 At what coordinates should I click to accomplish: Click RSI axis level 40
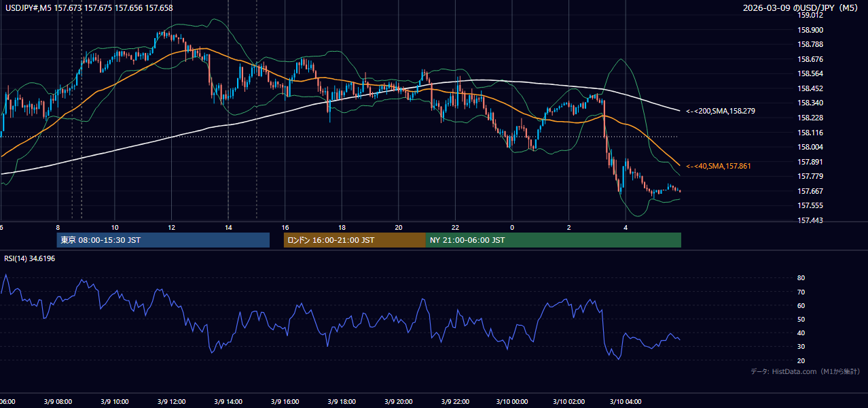pos(801,333)
